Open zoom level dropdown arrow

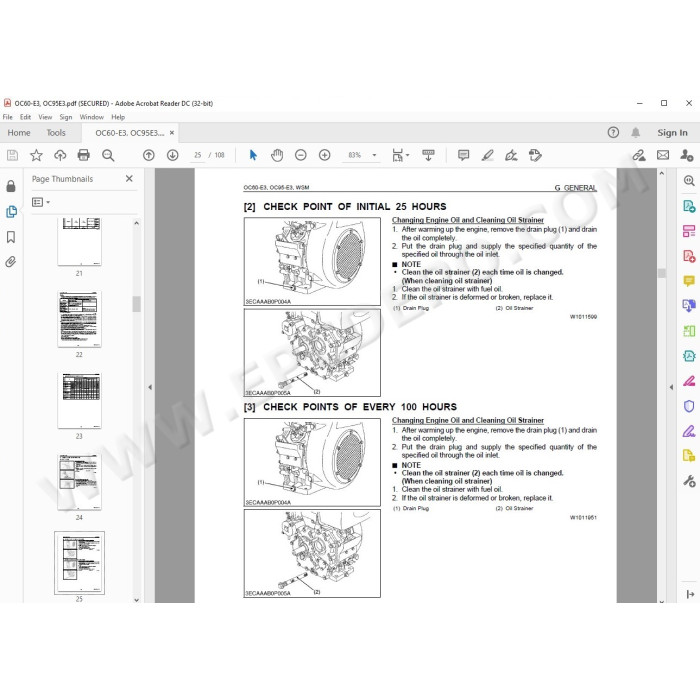click(x=374, y=155)
